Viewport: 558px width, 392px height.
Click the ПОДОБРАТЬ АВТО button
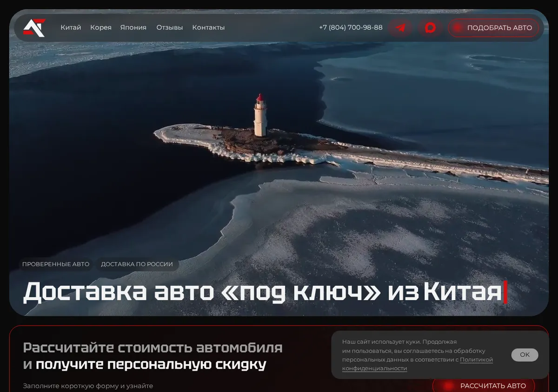493,28
